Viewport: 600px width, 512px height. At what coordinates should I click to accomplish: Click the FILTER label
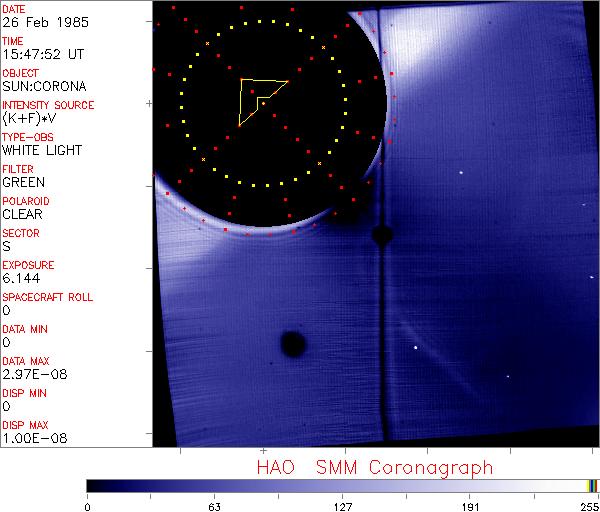pyautogui.click(x=18, y=169)
